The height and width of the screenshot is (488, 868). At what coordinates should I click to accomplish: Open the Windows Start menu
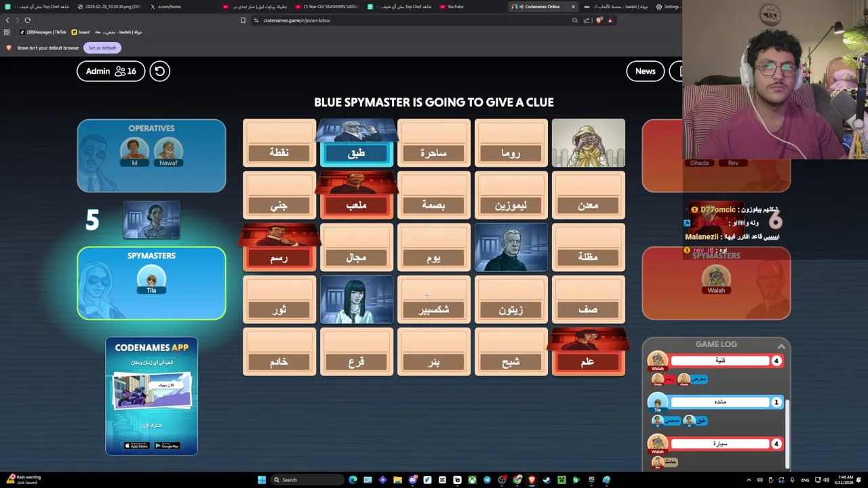click(262, 480)
